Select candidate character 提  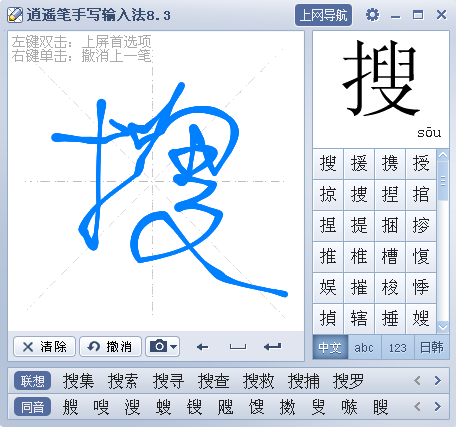tap(359, 226)
